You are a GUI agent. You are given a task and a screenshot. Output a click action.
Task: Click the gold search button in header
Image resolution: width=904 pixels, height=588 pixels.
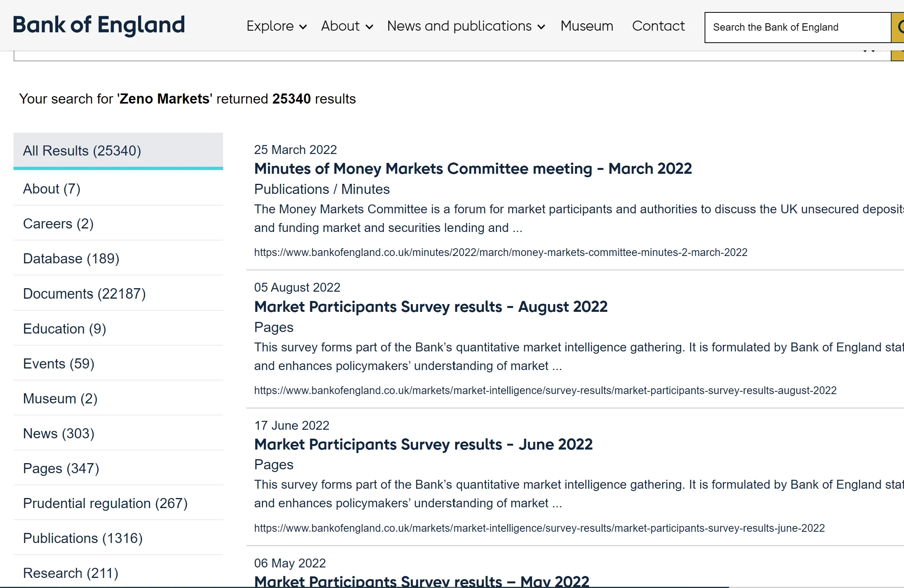pos(898,27)
